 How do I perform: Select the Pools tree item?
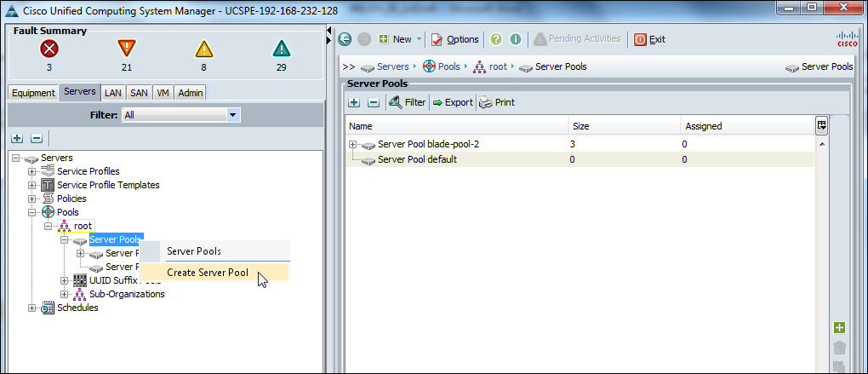(67, 212)
